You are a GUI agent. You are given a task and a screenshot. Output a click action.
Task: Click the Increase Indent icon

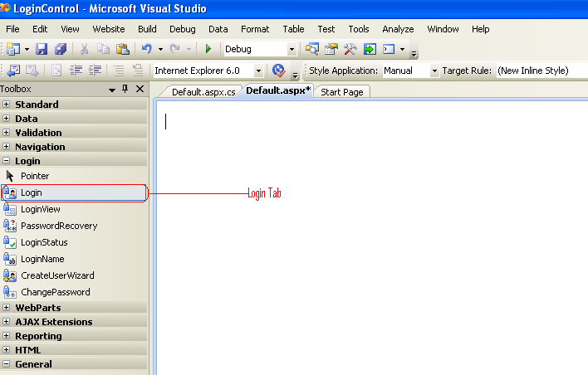point(96,71)
